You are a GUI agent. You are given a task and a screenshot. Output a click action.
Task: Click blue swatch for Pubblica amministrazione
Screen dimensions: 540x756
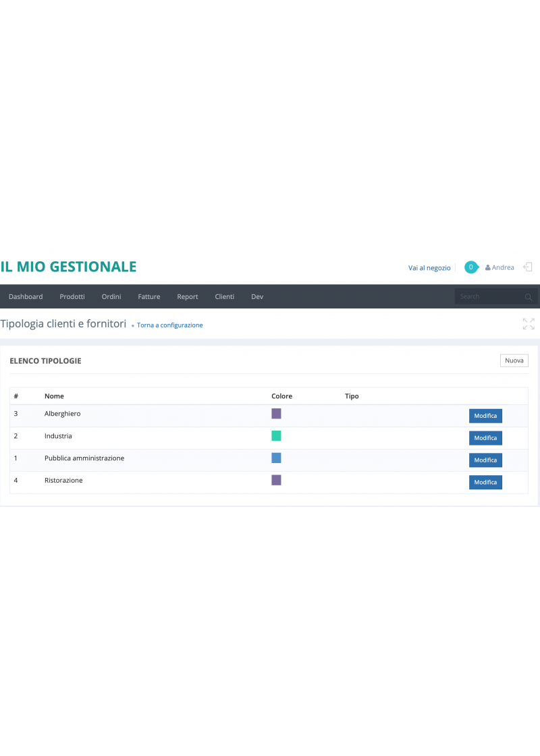276,458
